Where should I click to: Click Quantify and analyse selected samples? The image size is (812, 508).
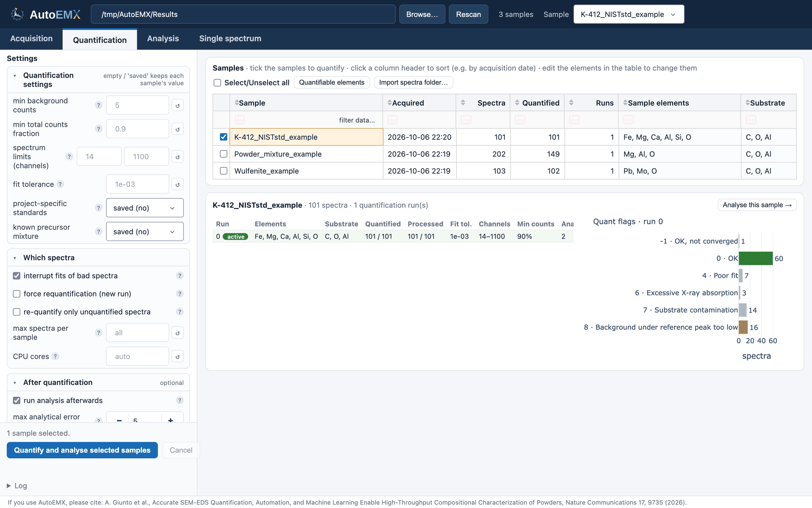click(82, 450)
